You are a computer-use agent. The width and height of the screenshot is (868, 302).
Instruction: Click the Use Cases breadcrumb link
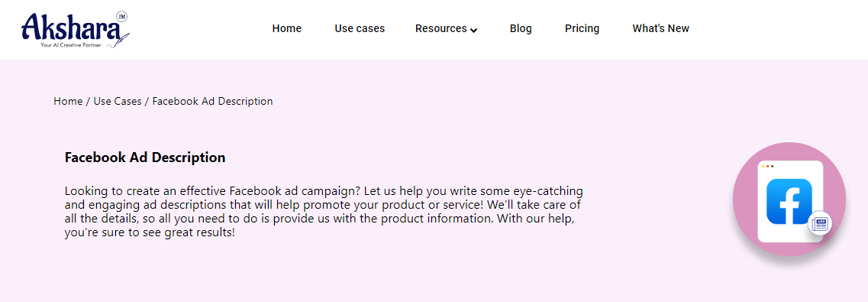(x=118, y=102)
